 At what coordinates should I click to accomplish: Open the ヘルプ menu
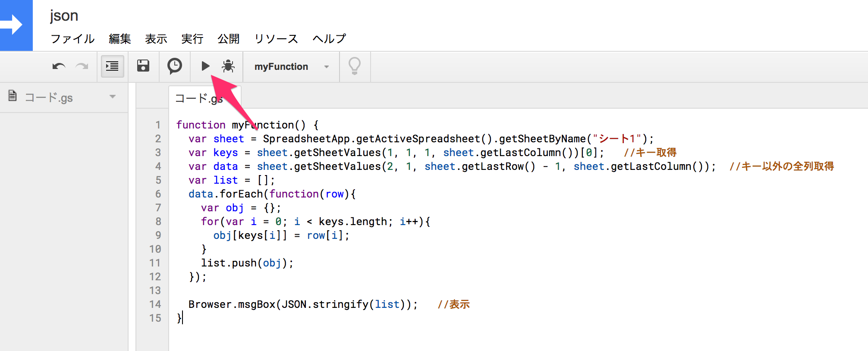coord(329,39)
